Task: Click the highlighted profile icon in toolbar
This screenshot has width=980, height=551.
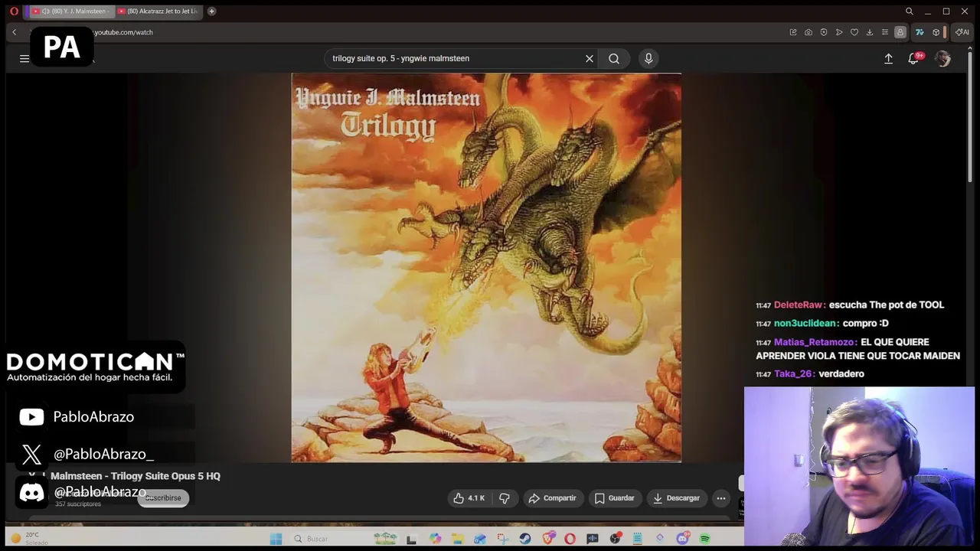Action: 900,32
